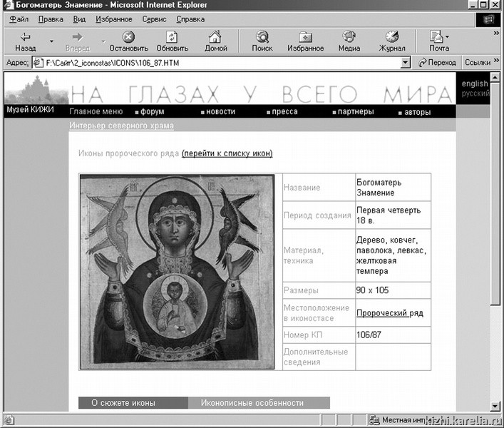This screenshot has width=504, height=428.
Task: Open Favorites (Избранное) toolbar icon
Action: [305, 37]
